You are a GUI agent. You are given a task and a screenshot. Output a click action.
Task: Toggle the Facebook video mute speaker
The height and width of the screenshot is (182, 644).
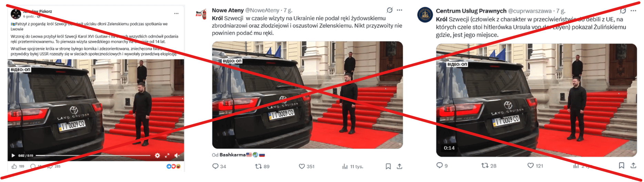coord(177,155)
